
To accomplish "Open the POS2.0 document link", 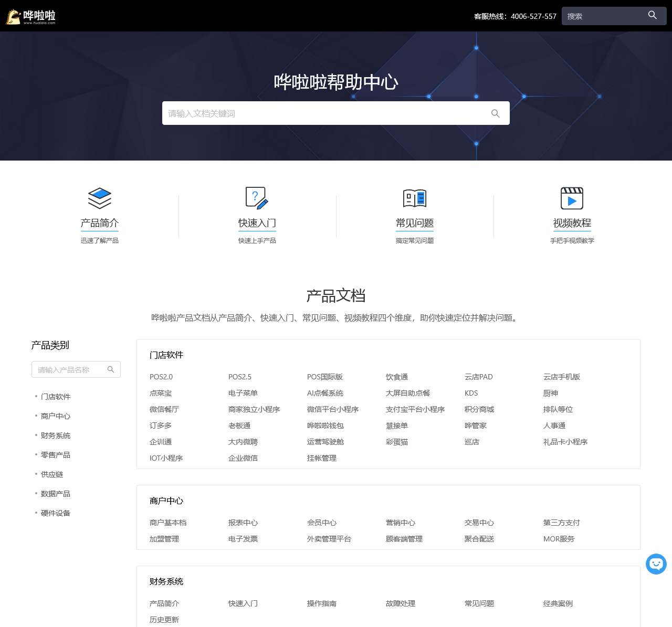I will tap(161, 377).
